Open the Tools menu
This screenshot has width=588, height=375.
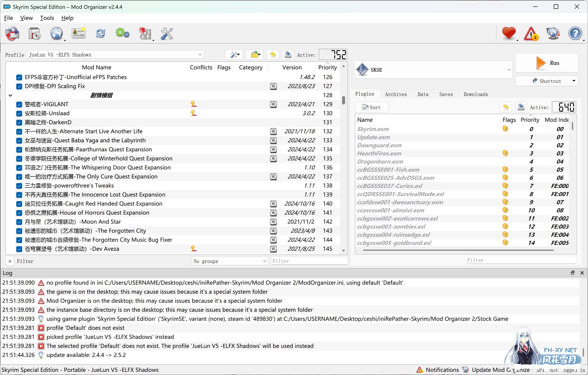pyautogui.click(x=47, y=18)
